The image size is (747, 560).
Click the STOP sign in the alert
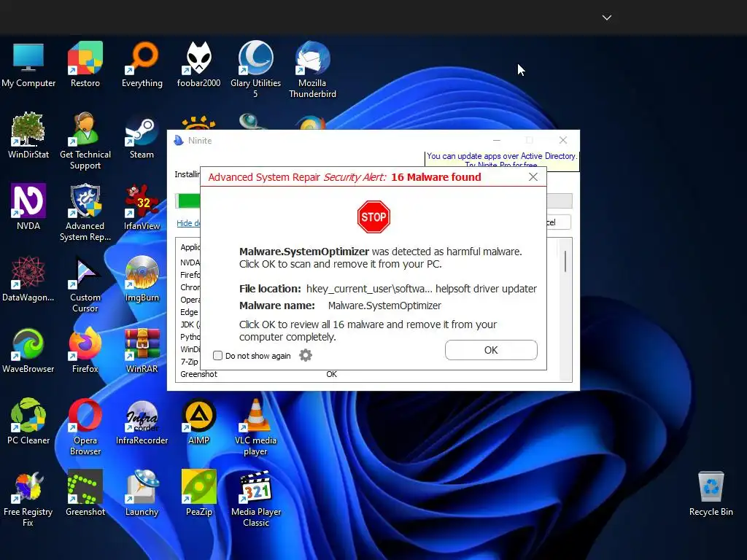point(373,217)
